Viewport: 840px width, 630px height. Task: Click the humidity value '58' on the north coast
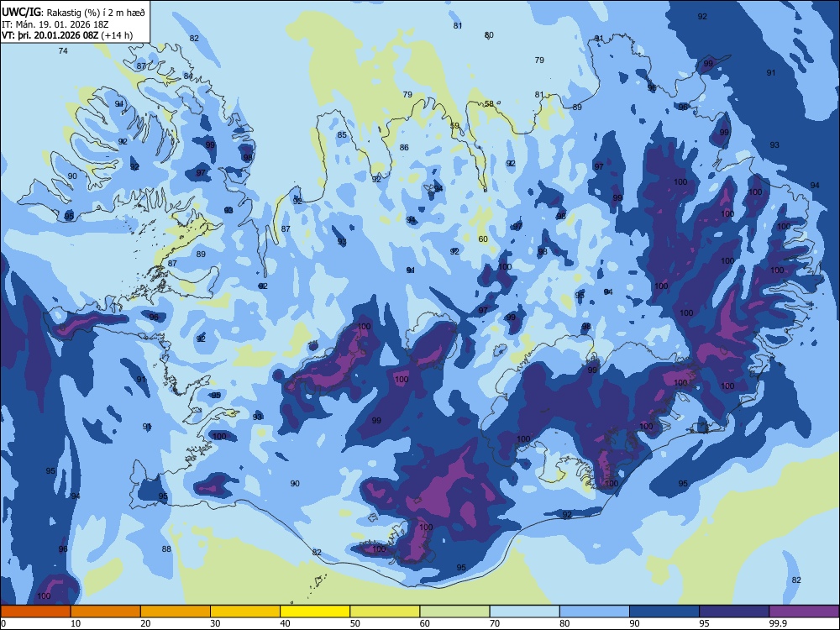pos(489,104)
